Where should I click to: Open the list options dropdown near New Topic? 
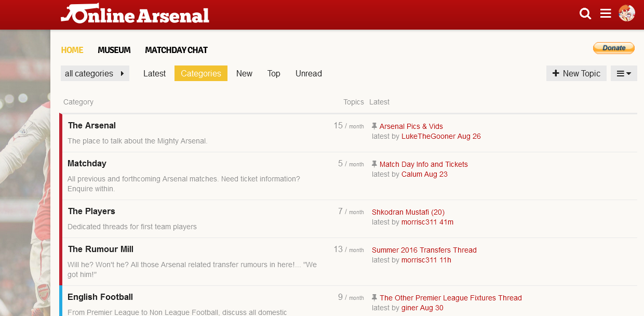624,73
